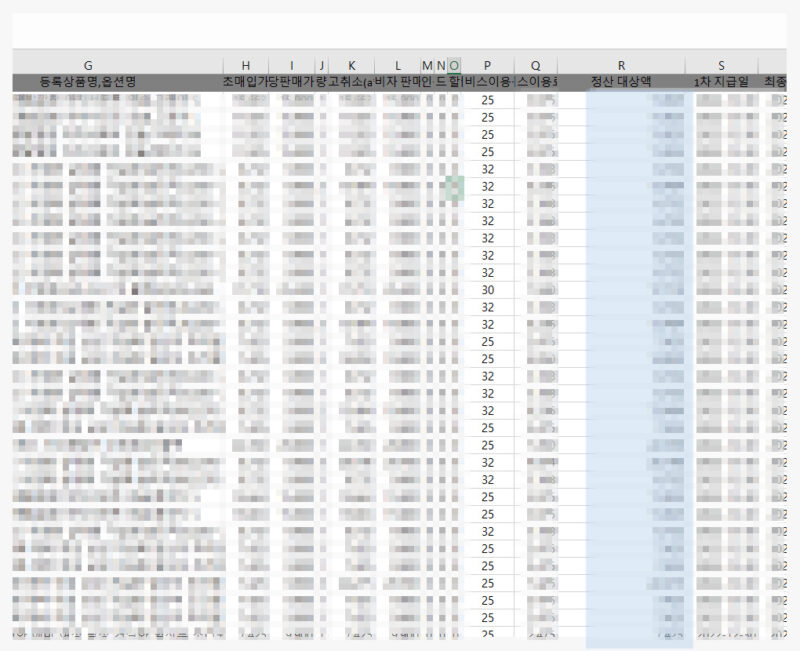The height and width of the screenshot is (651, 800).
Task: Click the 등록상품명,옵션명 header cell
Action: (88, 82)
